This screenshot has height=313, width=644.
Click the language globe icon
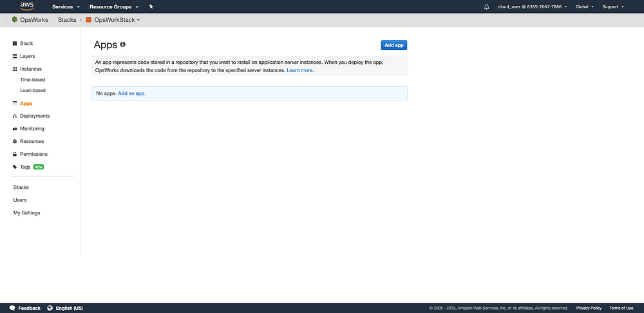pyautogui.click(x=50, y=308)
